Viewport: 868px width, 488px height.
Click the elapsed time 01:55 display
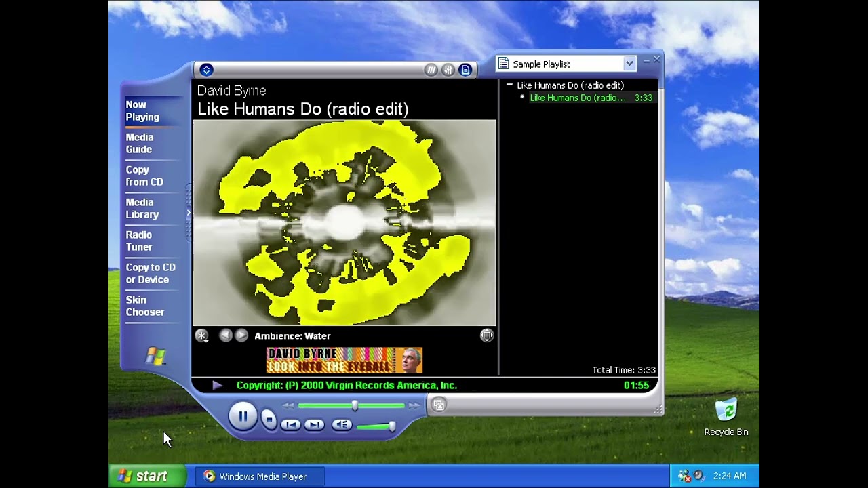click(636, 385)
